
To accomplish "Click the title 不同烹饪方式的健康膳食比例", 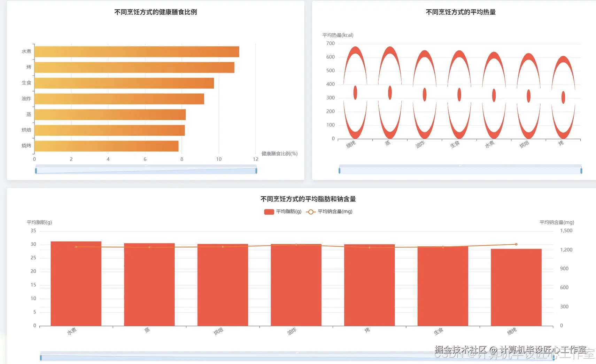I will pyautogui.click(x=156, y=12).
